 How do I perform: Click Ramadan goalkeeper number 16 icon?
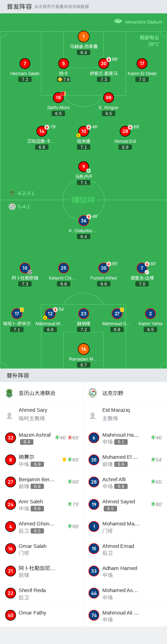click(83, 349)
